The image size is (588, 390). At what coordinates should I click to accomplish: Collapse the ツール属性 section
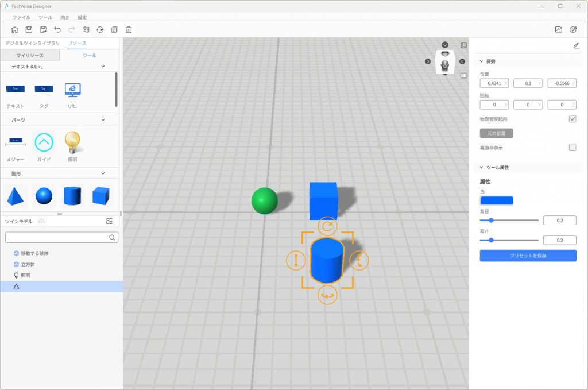(x=481, y=168)
